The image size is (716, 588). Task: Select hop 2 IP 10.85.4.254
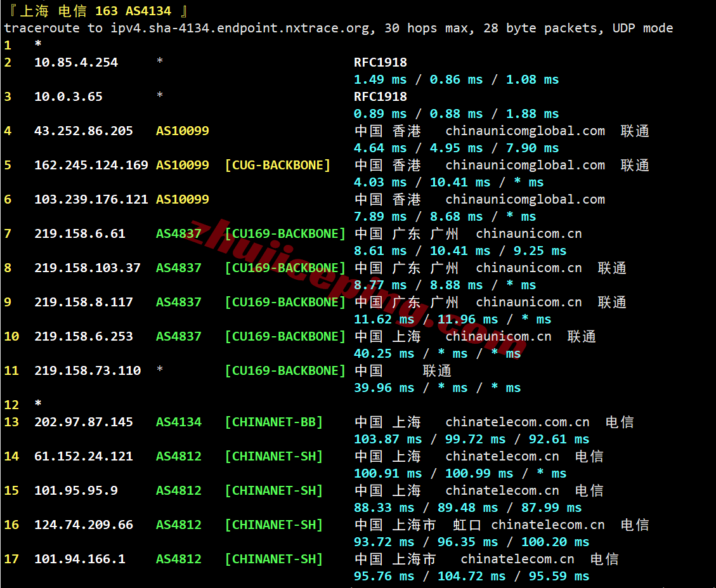pos(76,63)
